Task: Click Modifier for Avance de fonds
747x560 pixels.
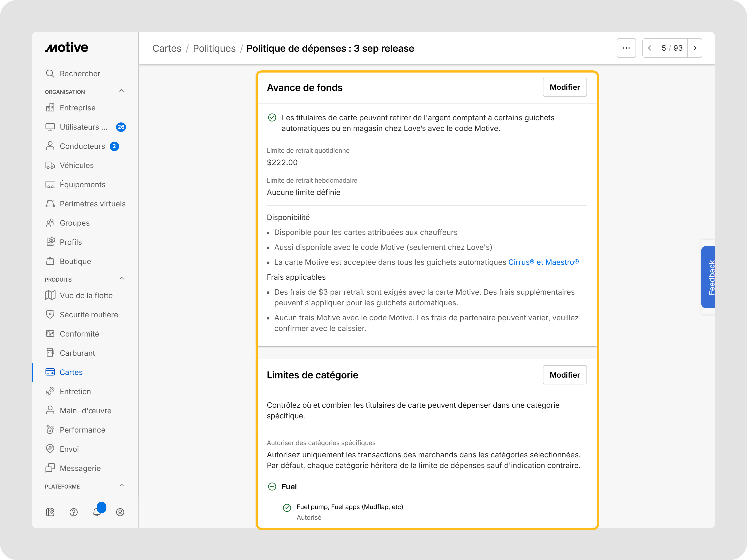Action: point(565,87)
